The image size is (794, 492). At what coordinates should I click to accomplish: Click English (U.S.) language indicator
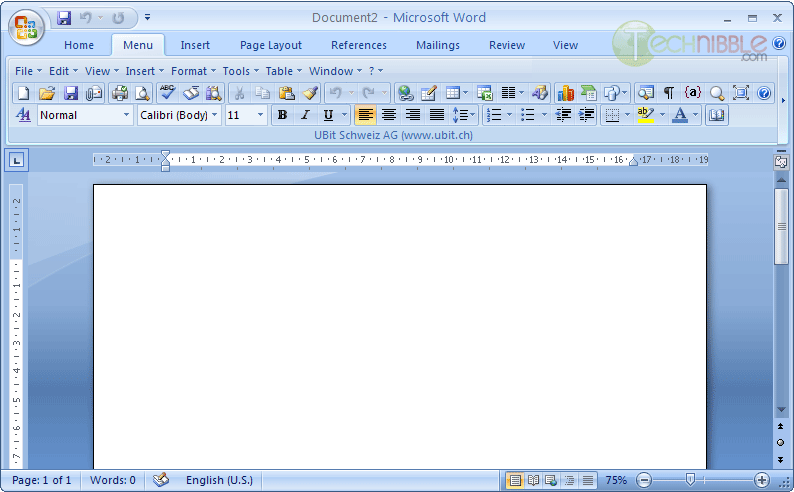[219, 480]
